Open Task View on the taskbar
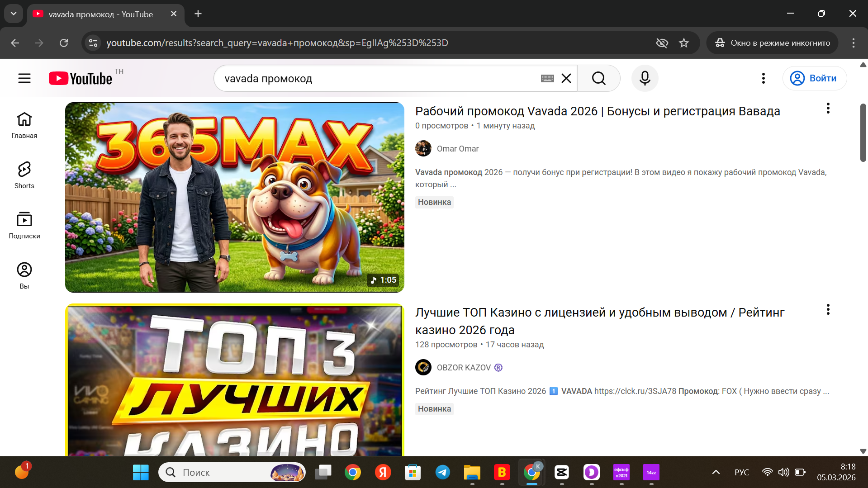 [323, 473]
